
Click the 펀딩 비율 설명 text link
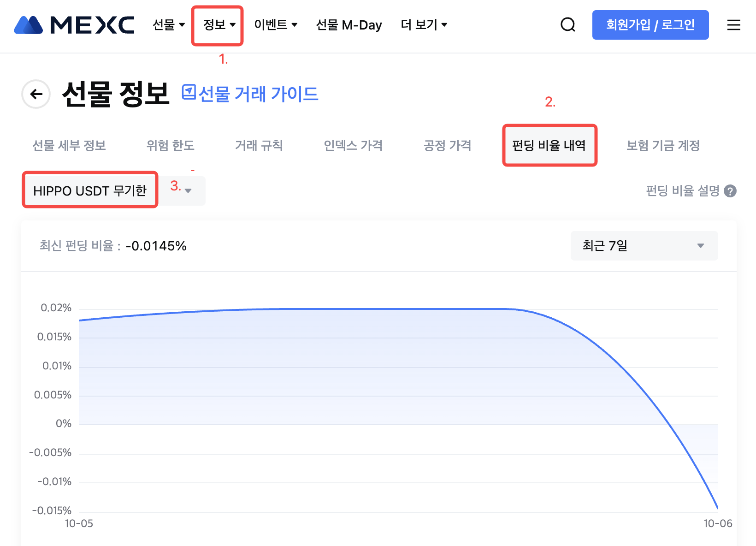[682, 191]
